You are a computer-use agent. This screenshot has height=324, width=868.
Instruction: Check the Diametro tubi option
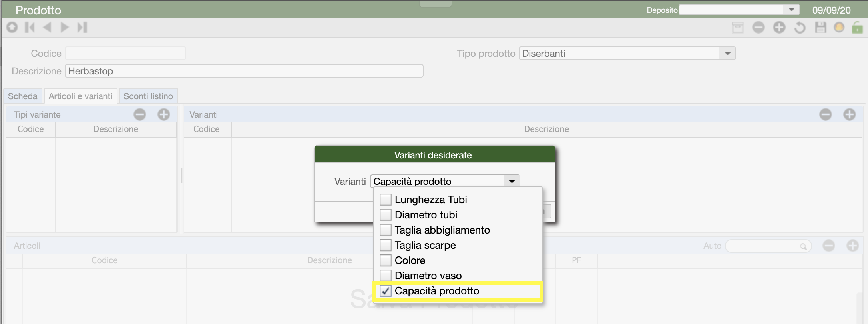click(385, 214)
